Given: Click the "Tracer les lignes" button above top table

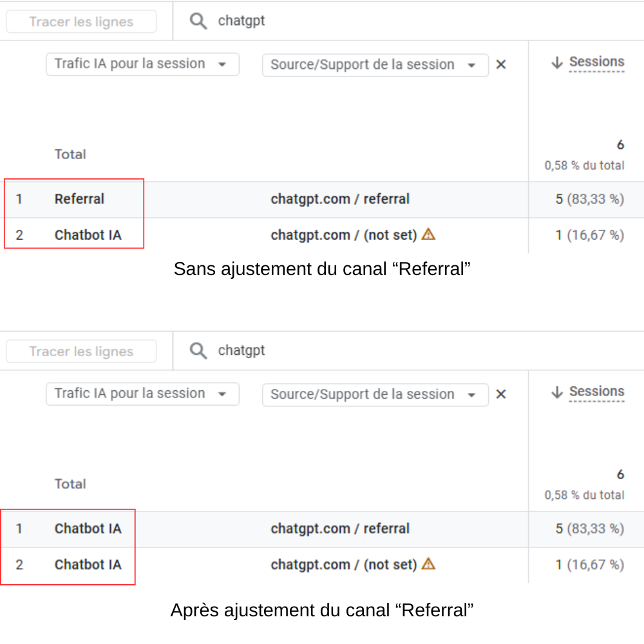Looking at the screenshot, I should pos(81,21).
